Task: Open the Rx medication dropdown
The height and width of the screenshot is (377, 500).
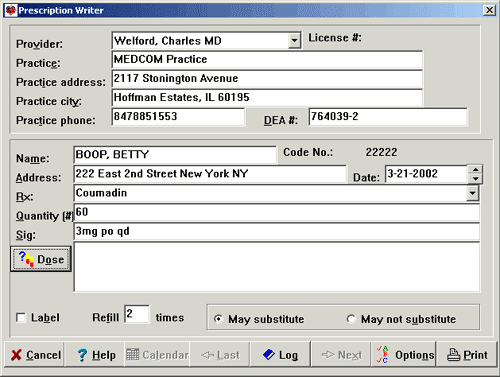Action: coord(472,193)
